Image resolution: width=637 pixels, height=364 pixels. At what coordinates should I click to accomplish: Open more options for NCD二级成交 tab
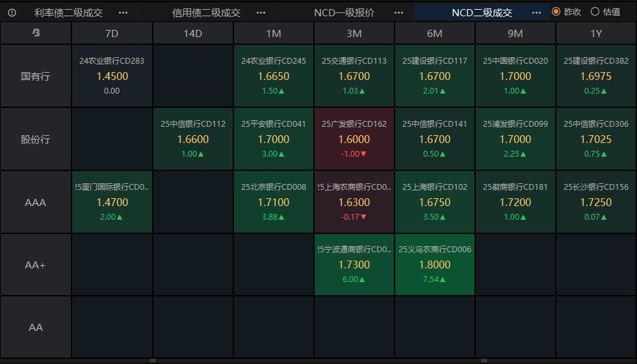pos(537,12)
